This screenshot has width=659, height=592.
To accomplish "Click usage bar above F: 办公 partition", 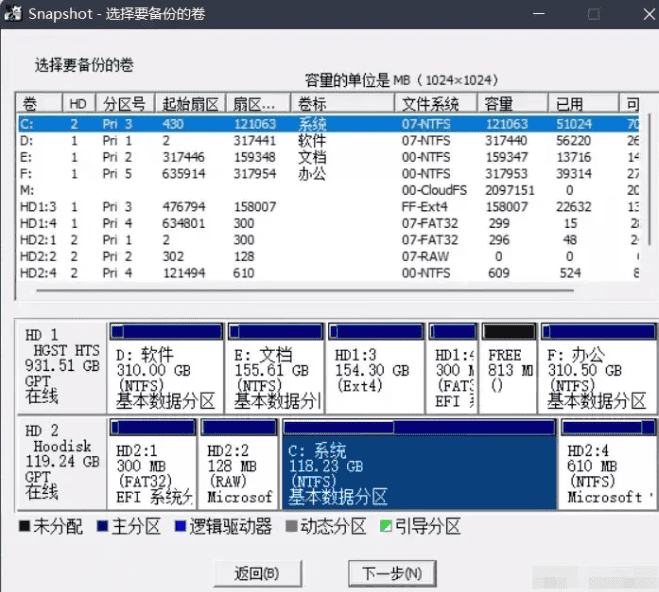I will click(x=598, y=332).
